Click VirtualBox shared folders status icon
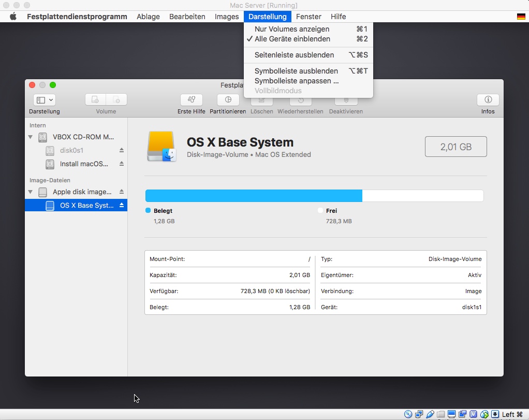Screen dimensions: 529x420 click(440, 414)
